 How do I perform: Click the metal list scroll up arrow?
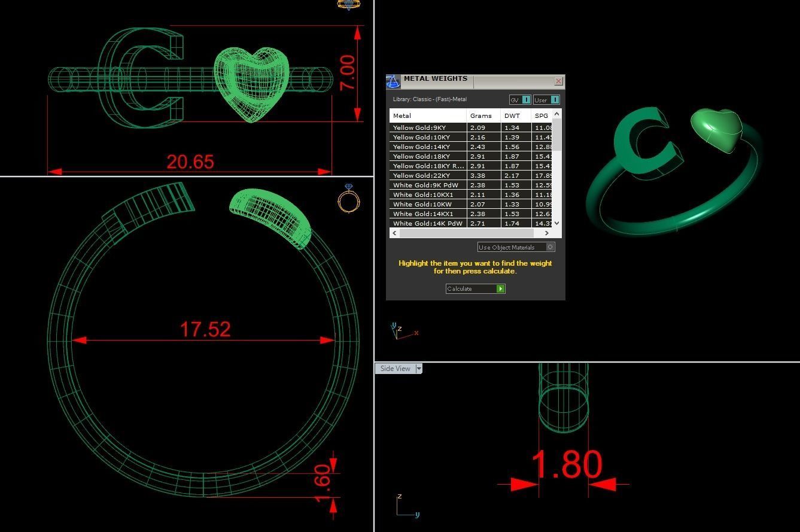point(557,114)
